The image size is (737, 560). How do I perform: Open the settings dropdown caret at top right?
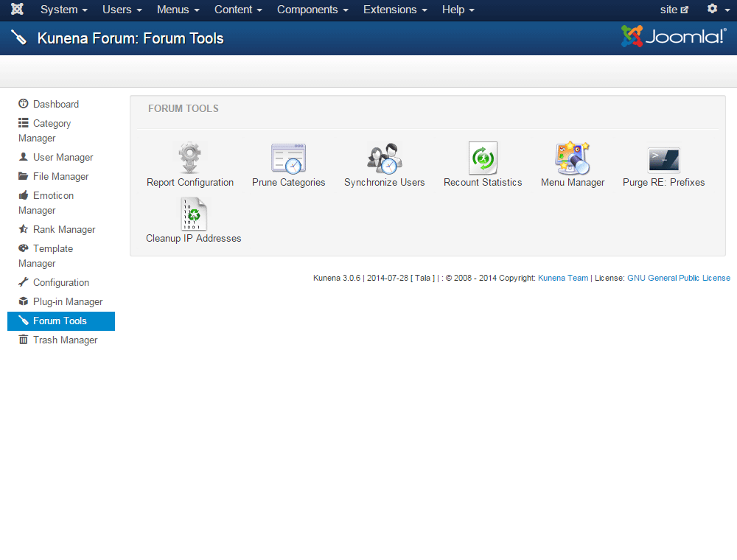[727, 10]
